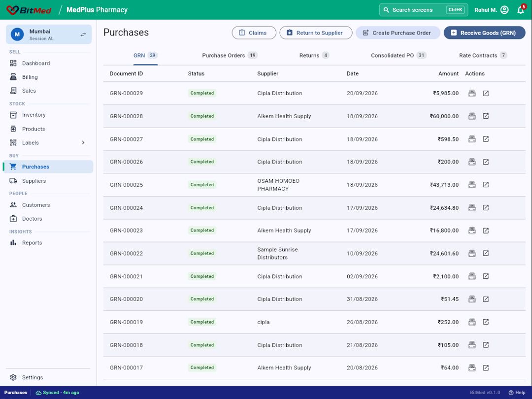
Task: Click the Synced cloud status icon
Action: coord(39,393)
